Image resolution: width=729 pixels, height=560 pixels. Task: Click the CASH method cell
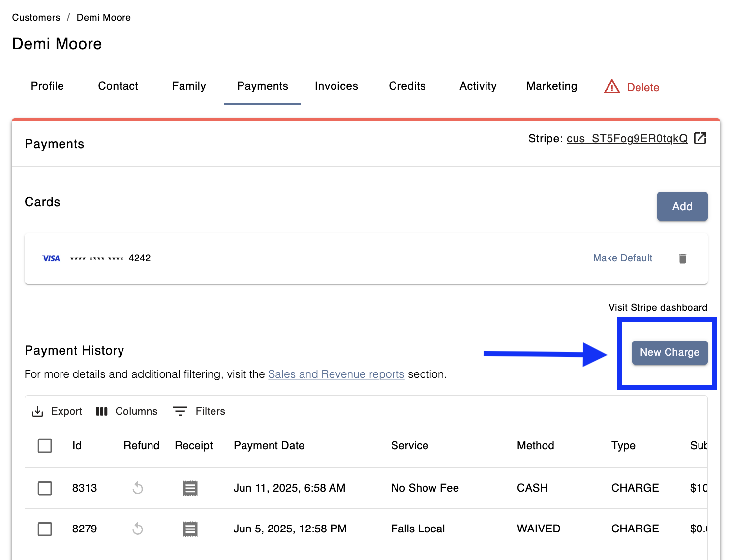[532, 488]
